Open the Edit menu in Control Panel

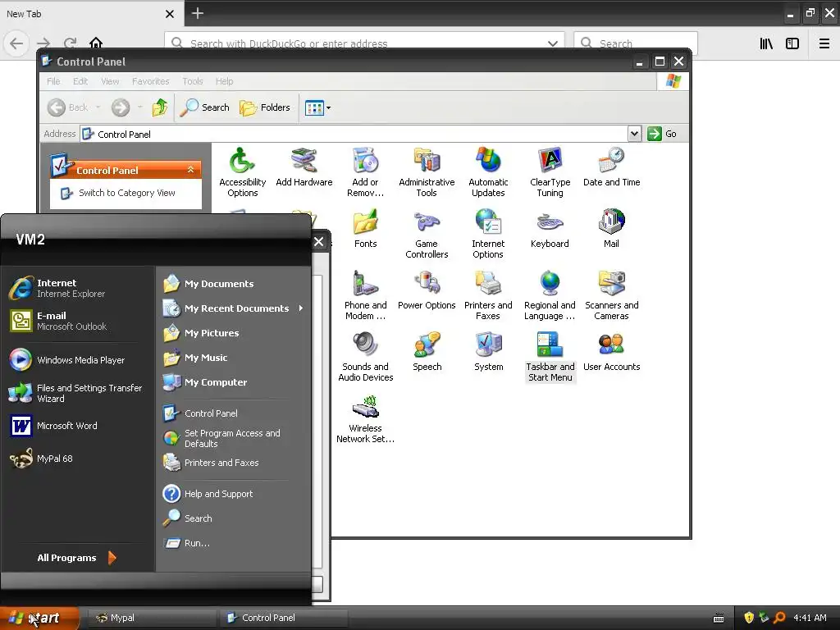click(x=80, y=81)
